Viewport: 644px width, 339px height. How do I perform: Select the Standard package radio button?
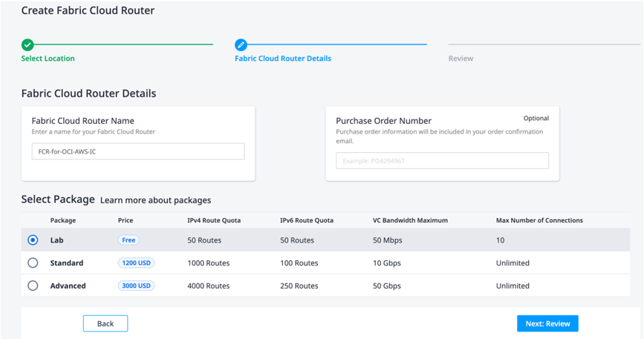point(33,263)
